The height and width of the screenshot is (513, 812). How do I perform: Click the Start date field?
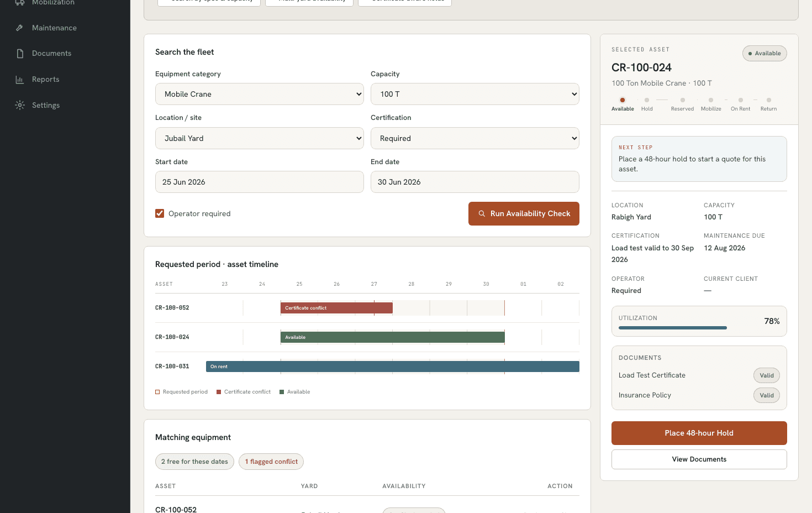[260, 182]
